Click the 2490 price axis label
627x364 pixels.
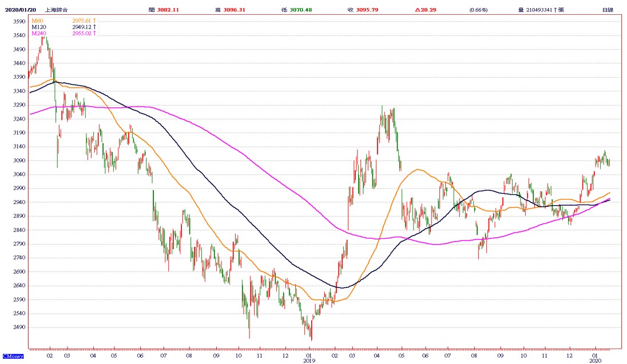(x=19, y=327)
